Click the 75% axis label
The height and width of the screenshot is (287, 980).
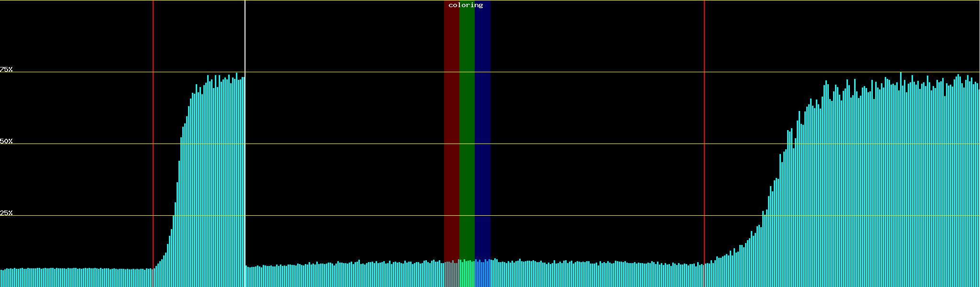point(6,69)
